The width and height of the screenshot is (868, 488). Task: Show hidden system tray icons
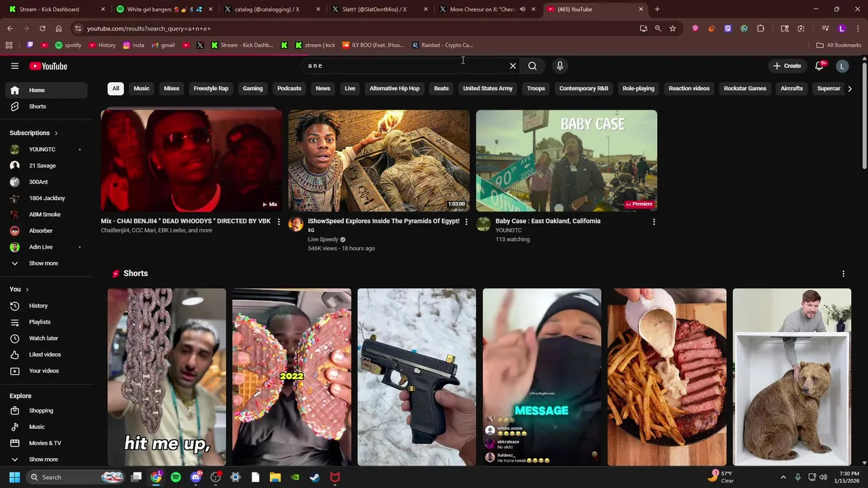click(783, 477)
